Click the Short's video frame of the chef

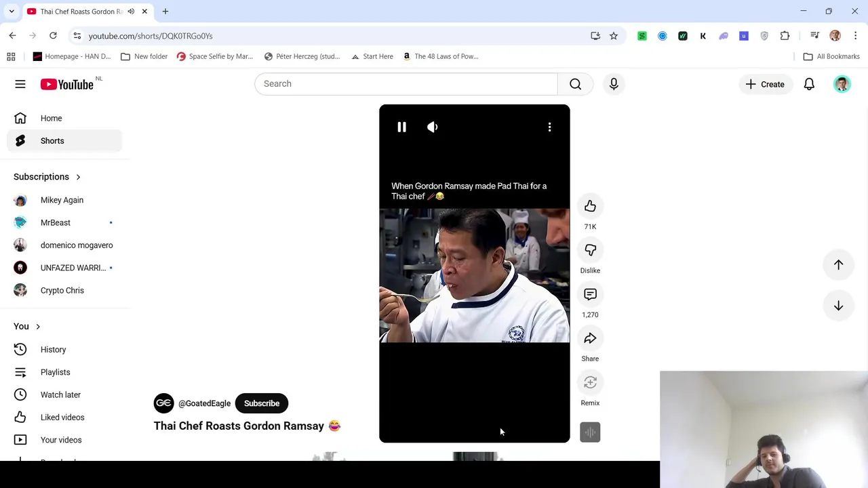(x=475, y=276)
